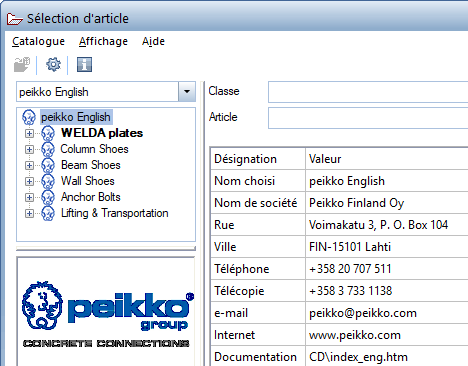Viewport: 468px width, 366px height.
Task: Click the open catalogue folder toolbar icon
Action: [x=22, y=64]
